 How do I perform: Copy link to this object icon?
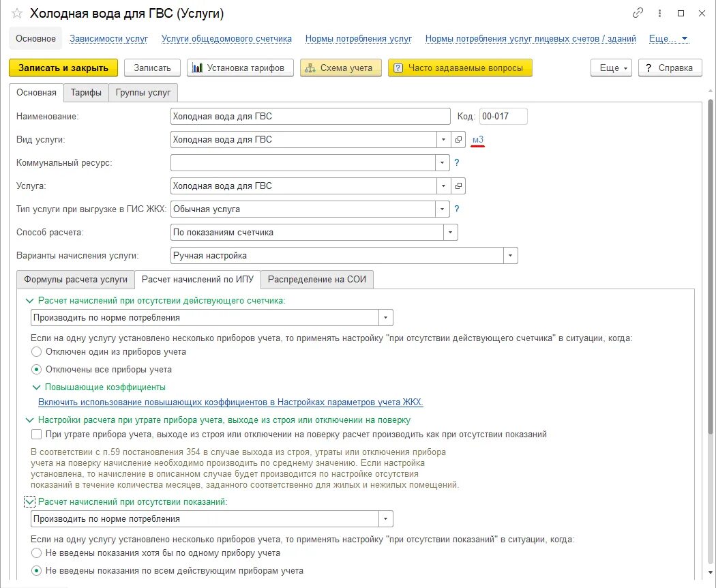(638, 13)
